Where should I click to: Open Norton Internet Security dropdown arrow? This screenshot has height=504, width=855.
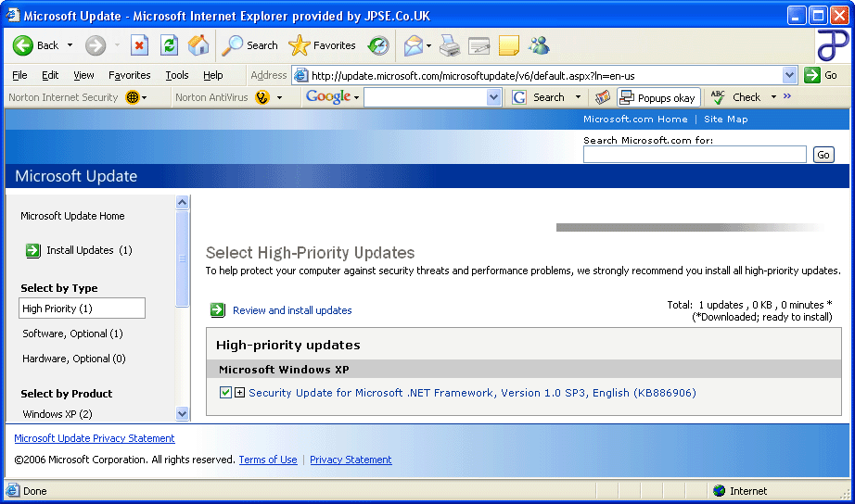coord(144,98)
